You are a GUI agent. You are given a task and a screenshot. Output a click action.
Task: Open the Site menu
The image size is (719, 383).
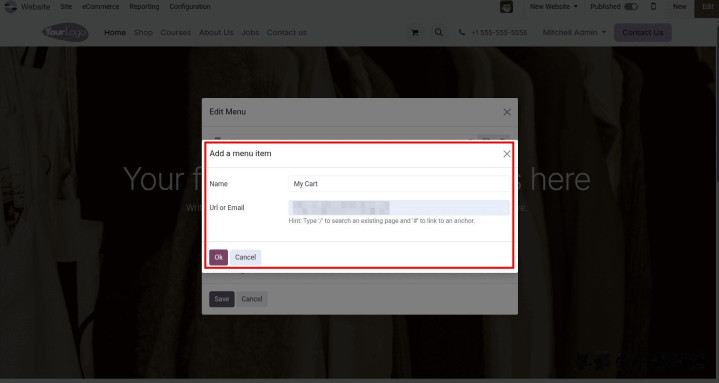click(x=66, y=7)
